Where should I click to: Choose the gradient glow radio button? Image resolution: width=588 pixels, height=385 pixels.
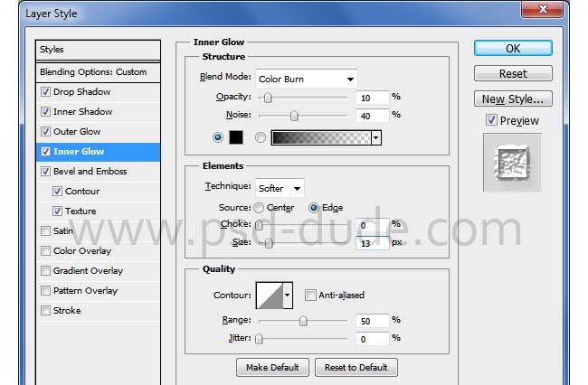(x=261, y=137)
